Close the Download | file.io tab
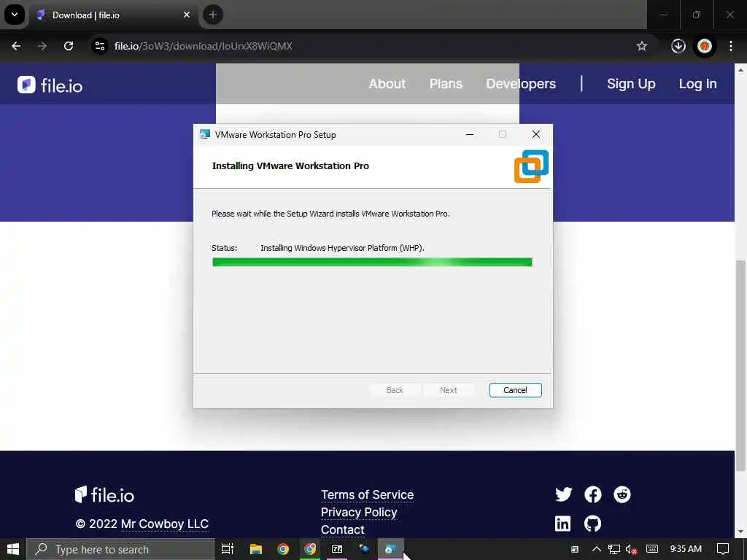Screen dimensions: 747x560 click(187, 15)
